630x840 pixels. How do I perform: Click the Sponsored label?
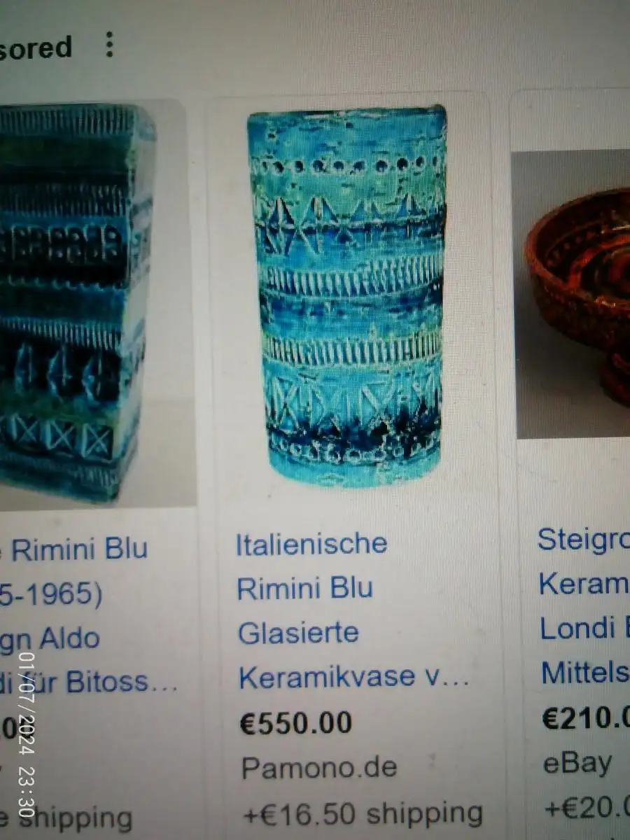tap(35, 48)
